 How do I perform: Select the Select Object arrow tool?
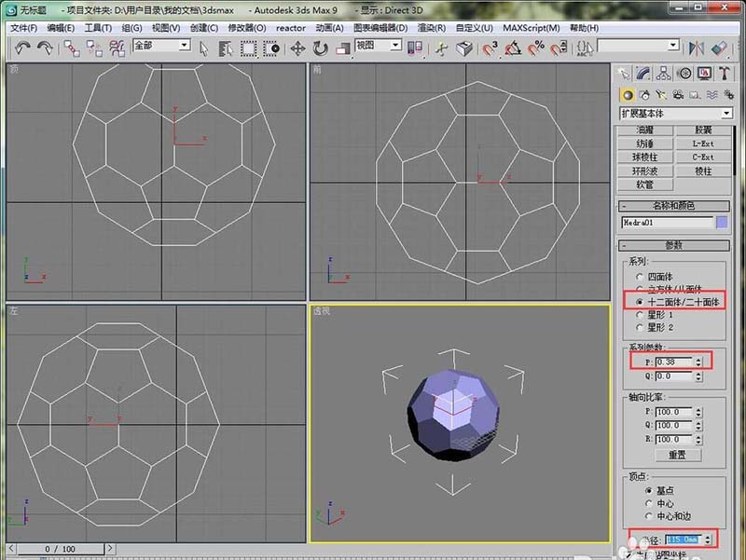coord(203,48)
